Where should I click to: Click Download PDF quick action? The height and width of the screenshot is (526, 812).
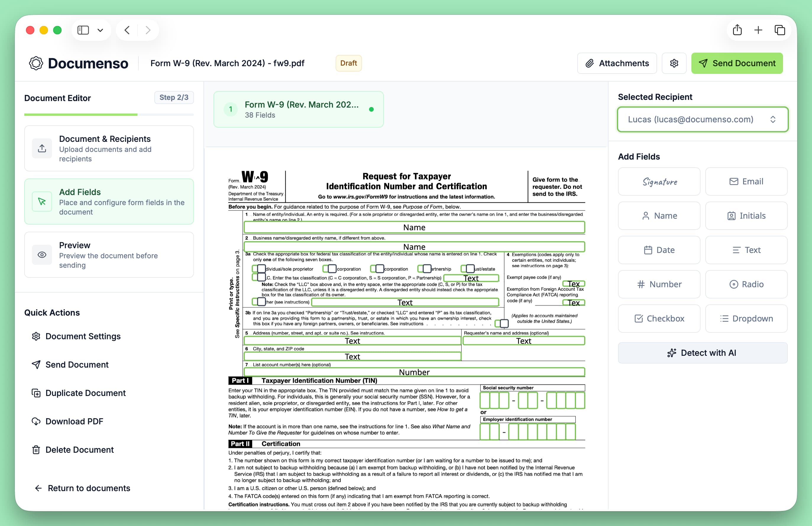[74, 421]
